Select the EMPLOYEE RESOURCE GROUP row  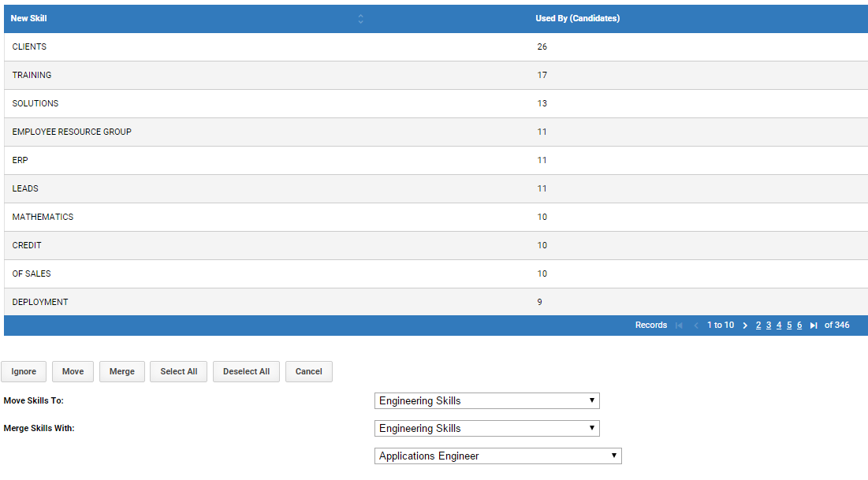point(436,132)
